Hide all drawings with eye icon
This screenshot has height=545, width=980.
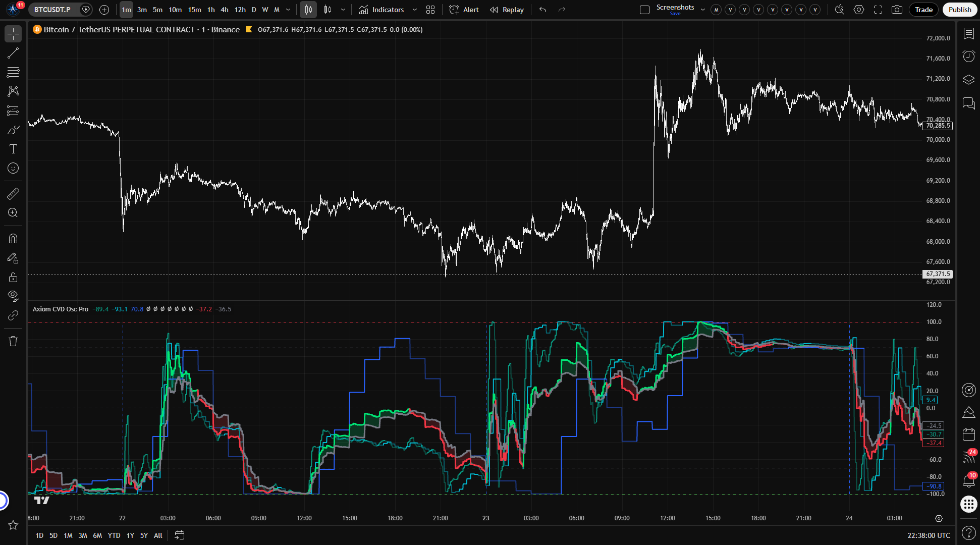pyautogui.click(x=13, y=296)
